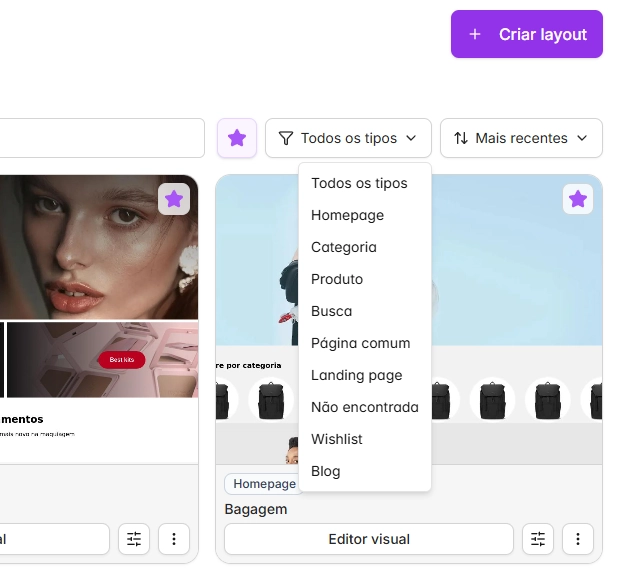The image size is (619, 570).
Task: Open settings sliders icon on makeup card
Action: [x=134, y=539]
